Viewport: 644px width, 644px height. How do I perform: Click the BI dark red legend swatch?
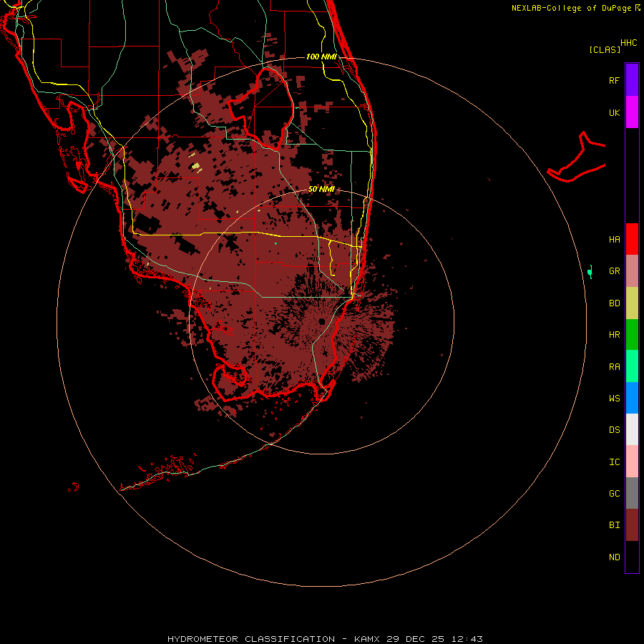[x=632, y=525]
